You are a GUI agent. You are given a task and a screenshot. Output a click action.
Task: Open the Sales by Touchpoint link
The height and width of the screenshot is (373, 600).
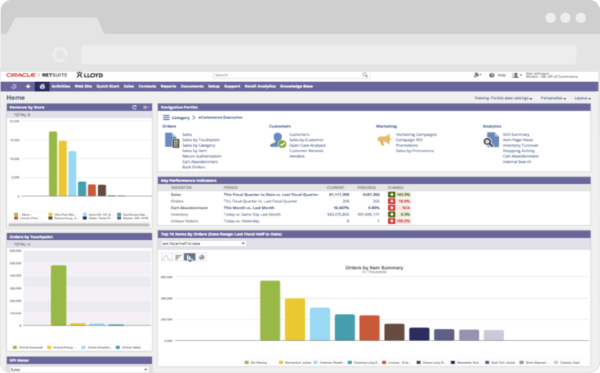tap(201, 140)
